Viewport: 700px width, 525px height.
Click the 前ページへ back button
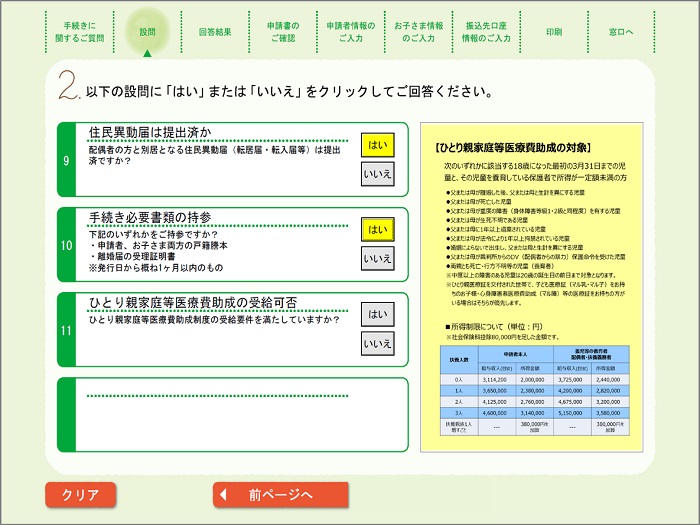point(280,494)
